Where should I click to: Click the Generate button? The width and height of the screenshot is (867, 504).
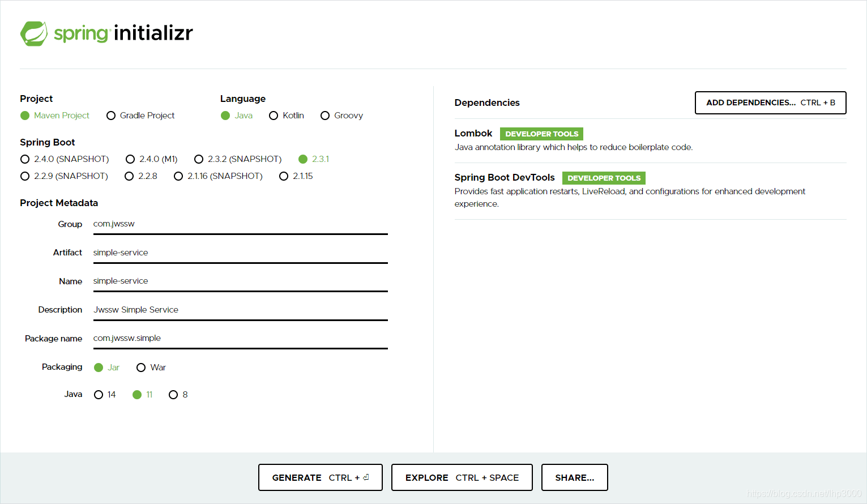(321, 477)
